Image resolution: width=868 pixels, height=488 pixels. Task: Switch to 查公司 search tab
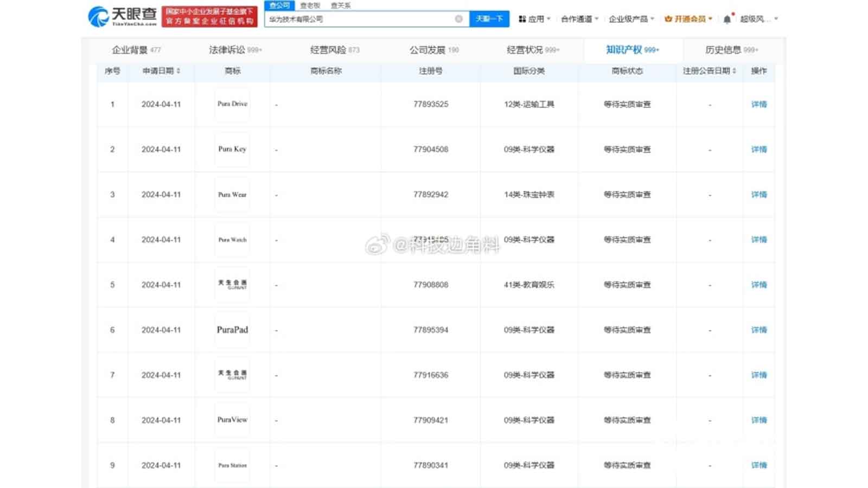click(x=279, y=5)
